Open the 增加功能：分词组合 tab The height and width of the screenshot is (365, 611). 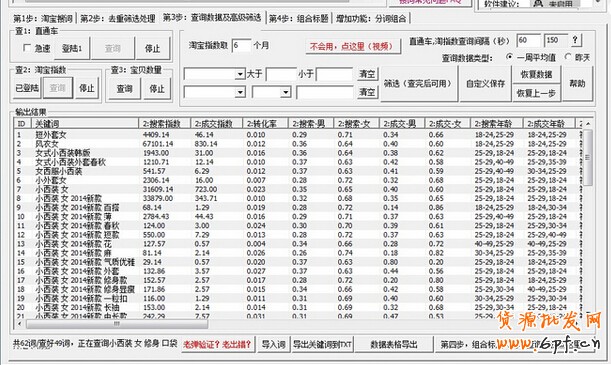(x=371, y=18)
